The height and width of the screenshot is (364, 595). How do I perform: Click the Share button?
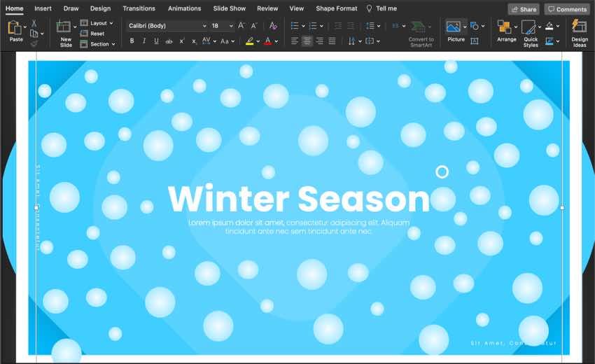[x=524, y=9]
